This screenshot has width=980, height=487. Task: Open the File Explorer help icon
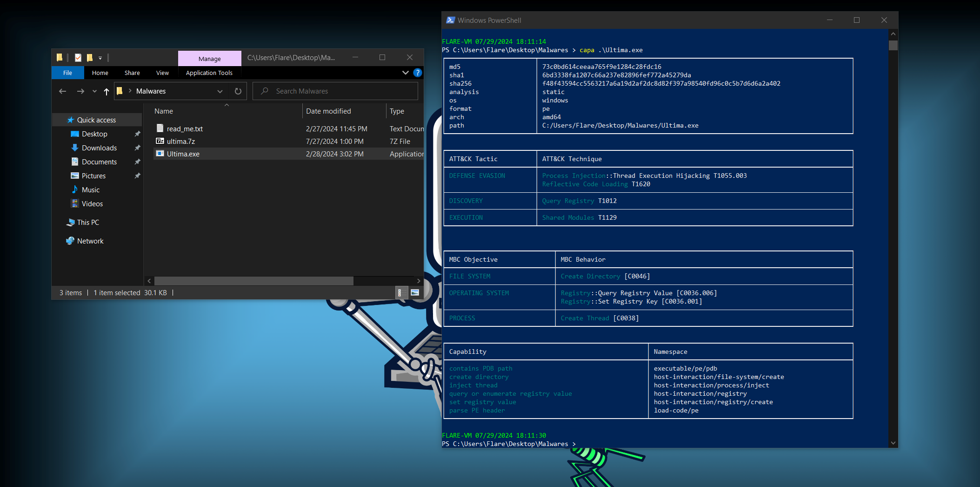tap(418, 73)
